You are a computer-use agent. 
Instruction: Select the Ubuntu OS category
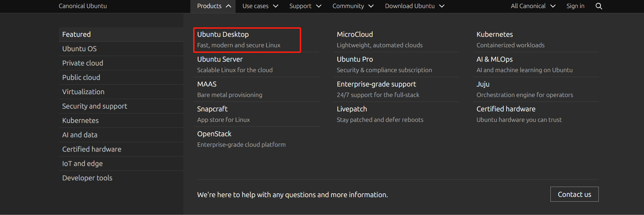(121, 49)
